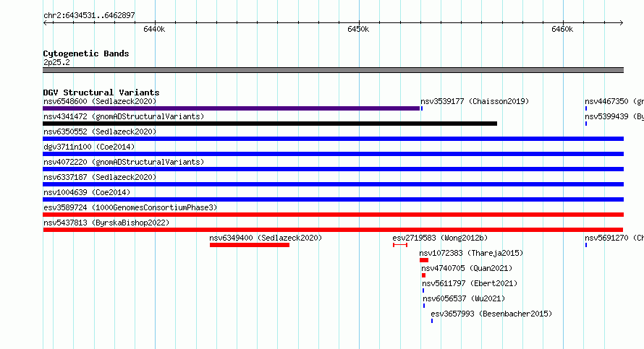Click the blue marker under esv3657993
Image resolution: width=644 pixels, height=349 pixels.
pos(432,321)
